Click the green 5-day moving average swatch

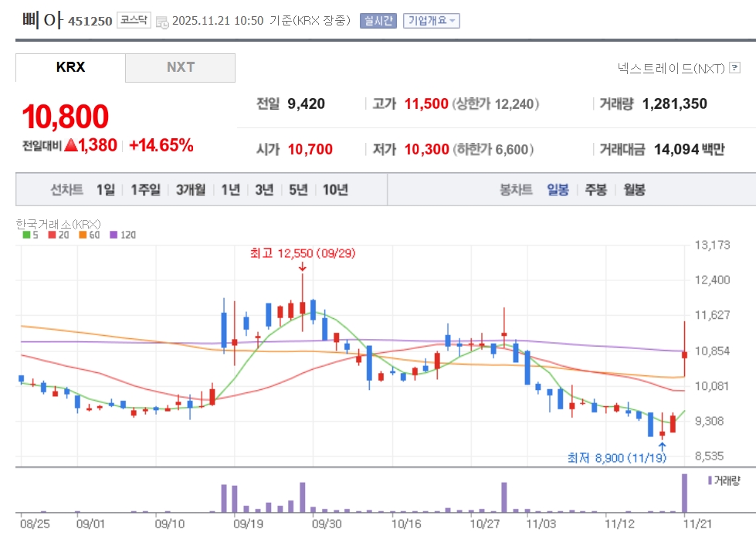[26, 235]
